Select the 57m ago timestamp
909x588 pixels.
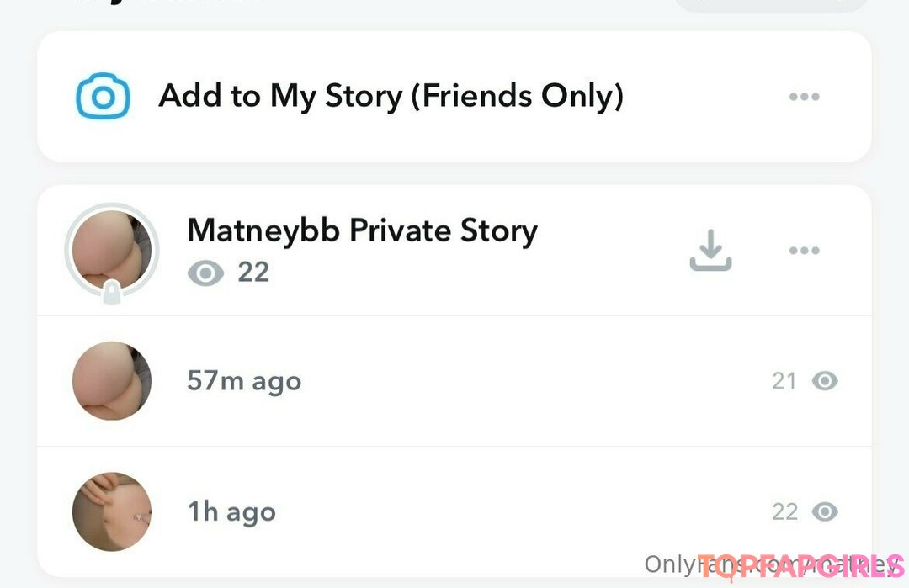click(x=244, y=381)
